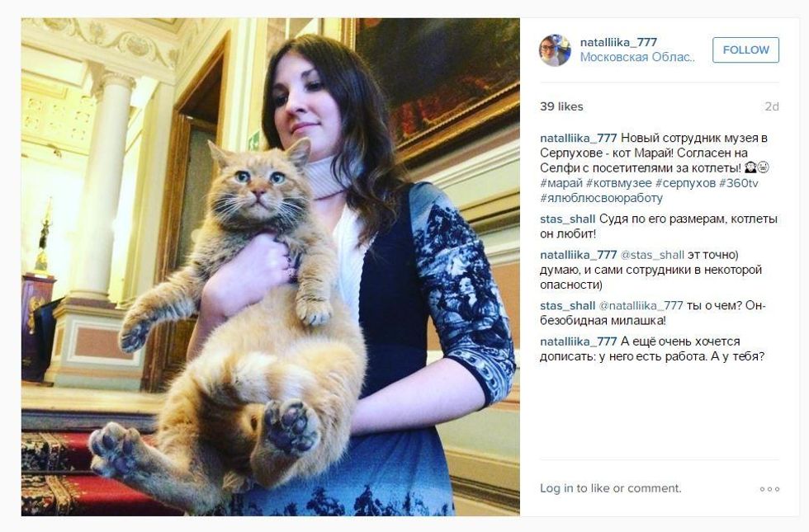This screenshot has width=809, height=532.
Task: Open the three-dot more options menu
Action: tap(769, 488)
